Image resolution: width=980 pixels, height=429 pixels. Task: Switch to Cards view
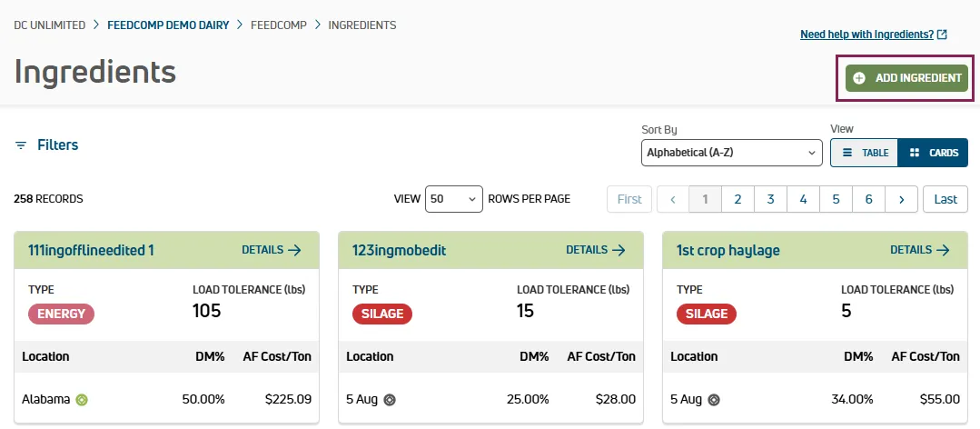click(933, 153)
